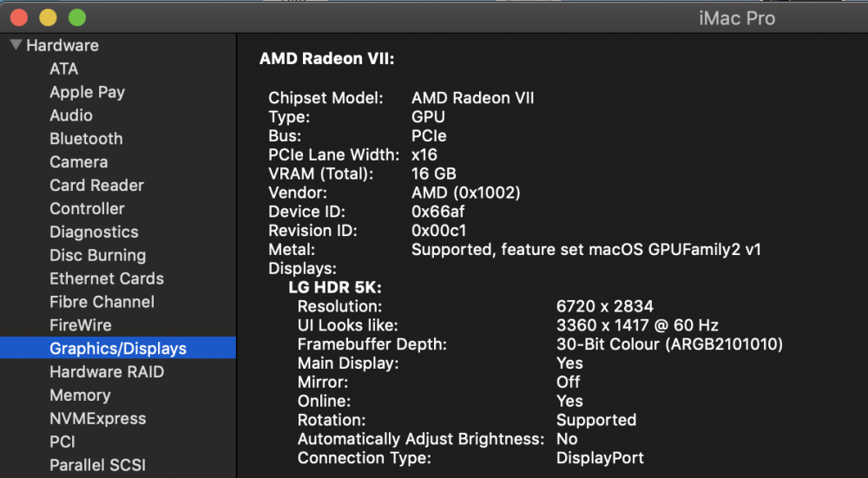The height and width of the screenshot is (478, 868).
Task: Click the UI Looks like: label
Action: (x=348, y=324)
